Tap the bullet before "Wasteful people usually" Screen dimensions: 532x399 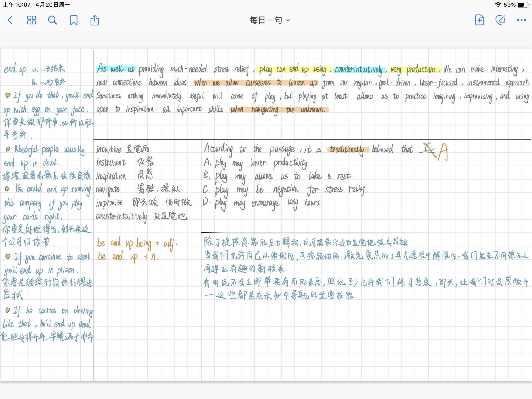coord(8,149)
